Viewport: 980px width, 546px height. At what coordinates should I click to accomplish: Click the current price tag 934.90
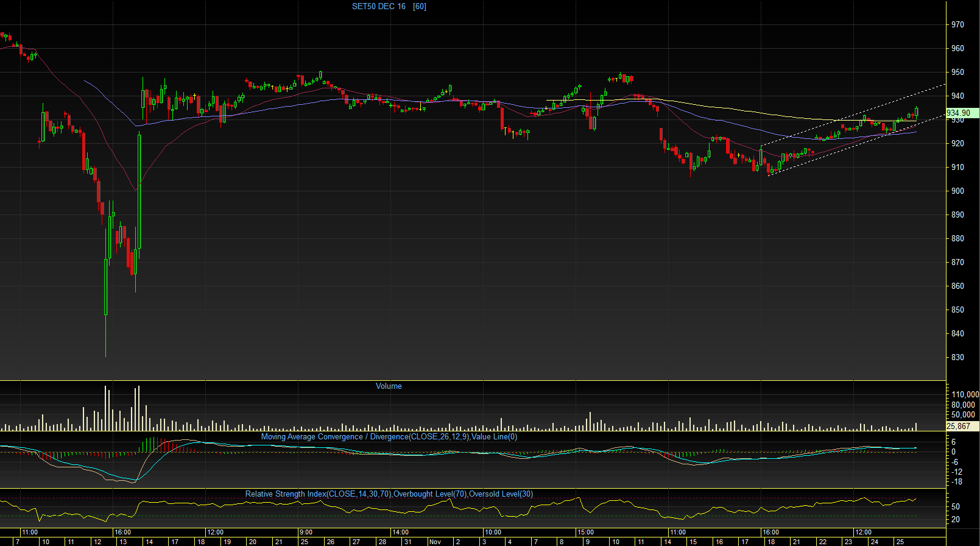(x=961, y=113)
